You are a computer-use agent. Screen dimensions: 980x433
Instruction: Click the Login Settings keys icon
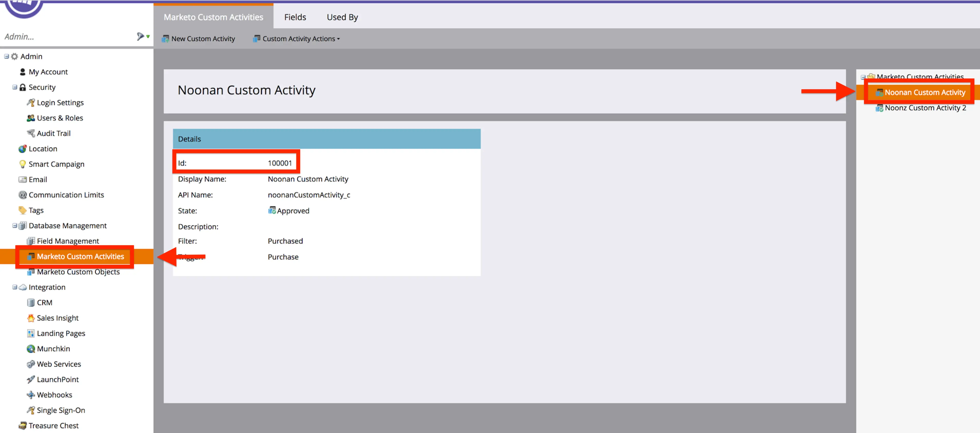click(31, 103)
